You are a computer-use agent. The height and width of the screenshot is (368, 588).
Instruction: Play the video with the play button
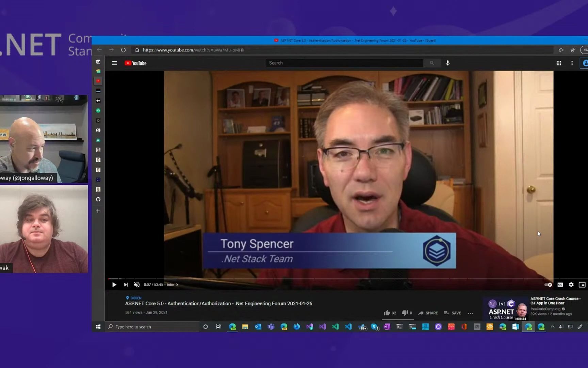[x=114, y=285]
